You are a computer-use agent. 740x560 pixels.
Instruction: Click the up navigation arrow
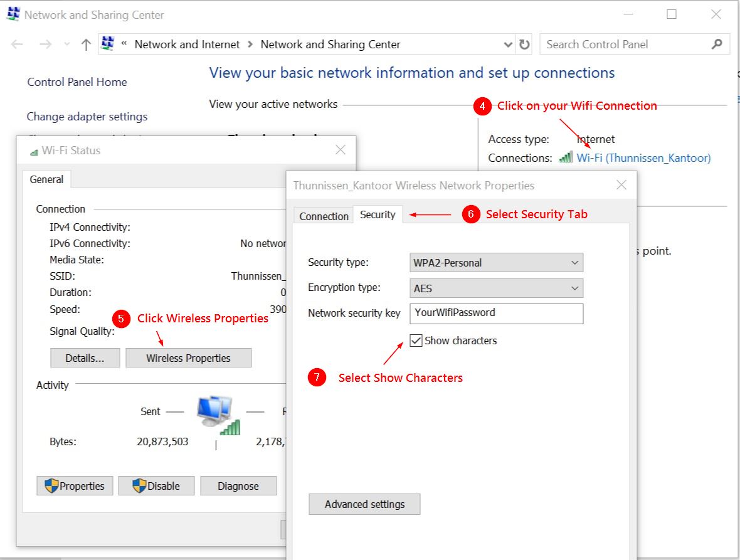click(x=85, y=44)
